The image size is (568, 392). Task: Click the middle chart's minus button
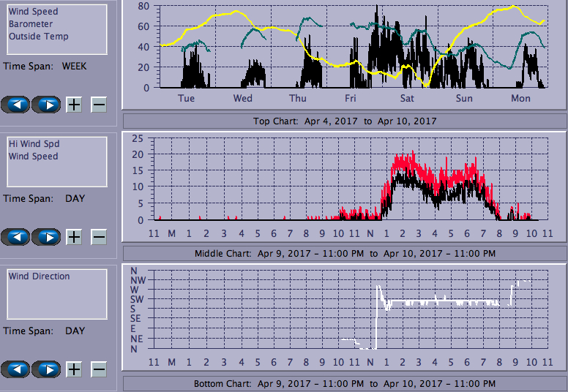coord(99,237)
